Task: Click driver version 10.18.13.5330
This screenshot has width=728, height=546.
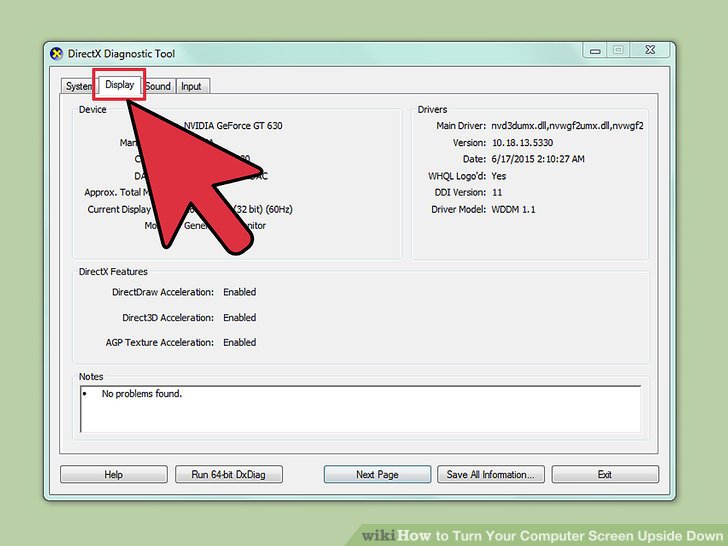Action: click(522, 143)
